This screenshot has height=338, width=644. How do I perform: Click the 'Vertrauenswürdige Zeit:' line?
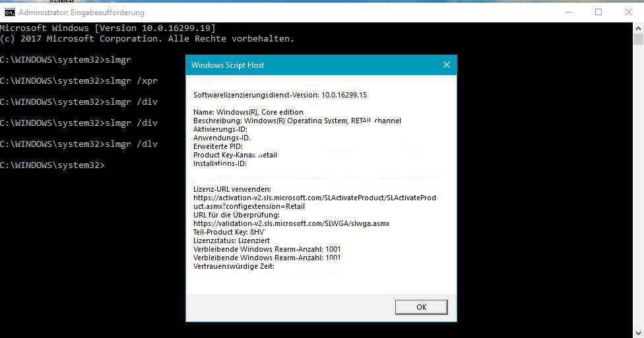click(234, 266)
